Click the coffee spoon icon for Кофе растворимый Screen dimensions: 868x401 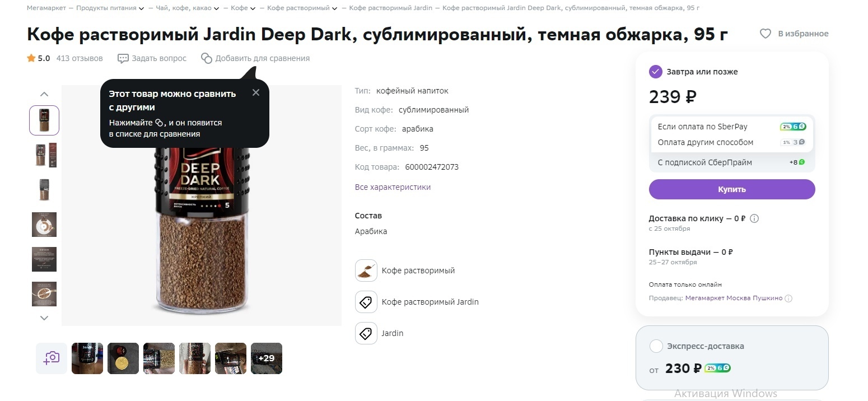[x=366, y=271]
